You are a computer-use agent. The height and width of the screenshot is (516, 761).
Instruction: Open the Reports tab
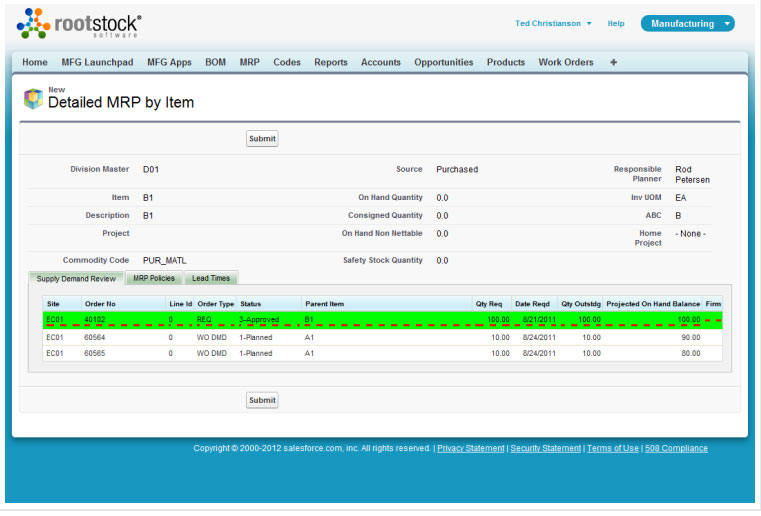click(x=331, y=62)
